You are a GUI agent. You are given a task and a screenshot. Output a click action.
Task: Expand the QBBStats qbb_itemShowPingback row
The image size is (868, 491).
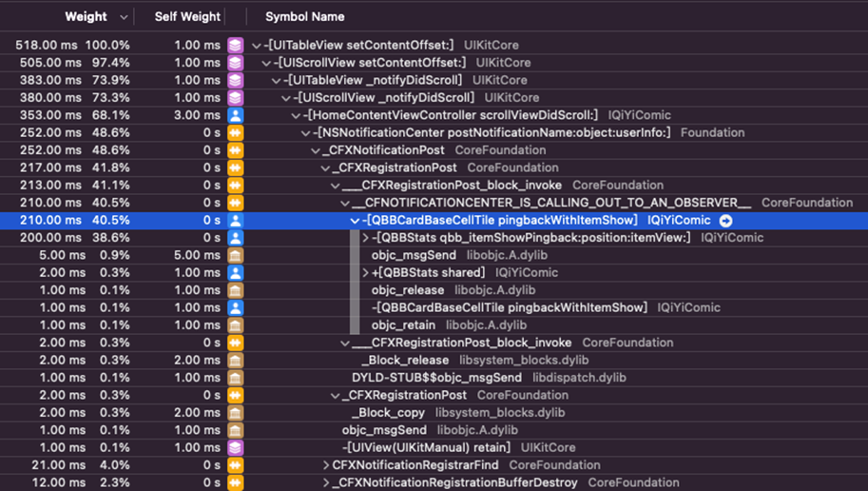(x=365, y=238)
